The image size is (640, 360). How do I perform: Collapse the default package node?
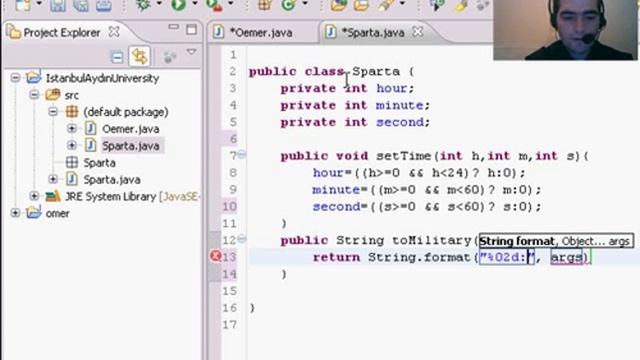click(x=53, y=111)
